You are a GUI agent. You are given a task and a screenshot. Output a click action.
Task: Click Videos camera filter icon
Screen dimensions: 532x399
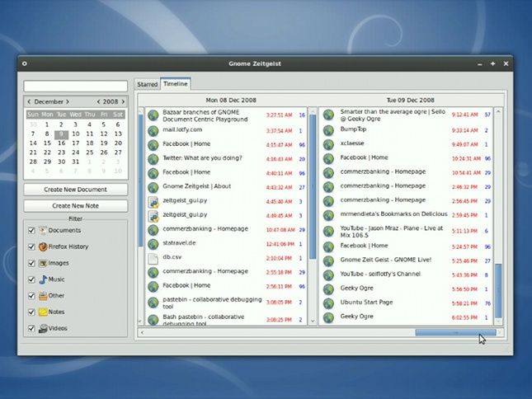tap(43, 328)
